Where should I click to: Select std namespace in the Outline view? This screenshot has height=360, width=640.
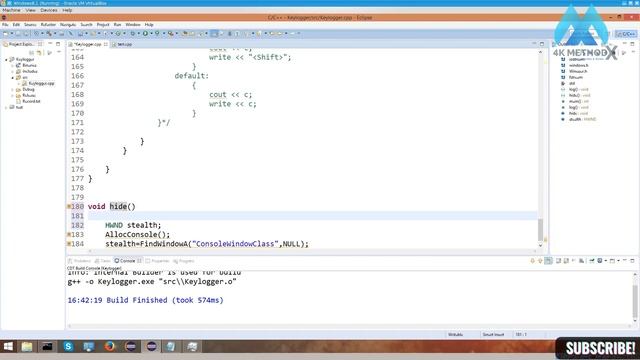pyautogui.click(x=571, y=83)
